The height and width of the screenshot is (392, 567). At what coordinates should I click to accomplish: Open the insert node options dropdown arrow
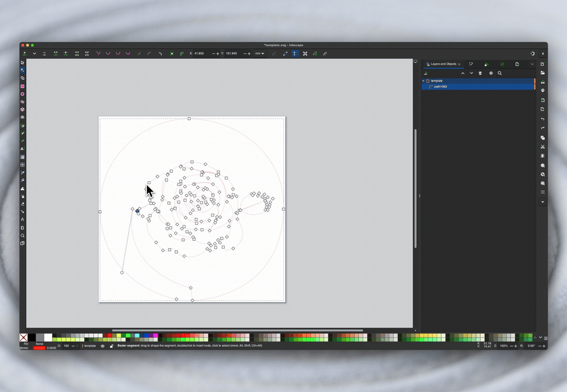[x=35, y=53]
